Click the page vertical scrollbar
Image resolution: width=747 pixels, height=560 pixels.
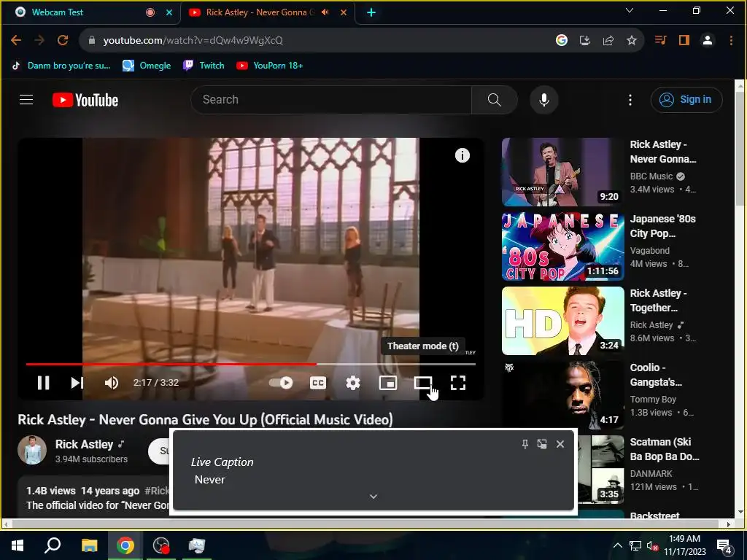740,149
